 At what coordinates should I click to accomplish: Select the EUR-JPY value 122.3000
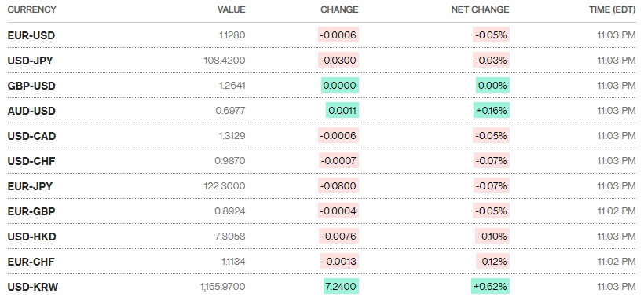(225, 186)
